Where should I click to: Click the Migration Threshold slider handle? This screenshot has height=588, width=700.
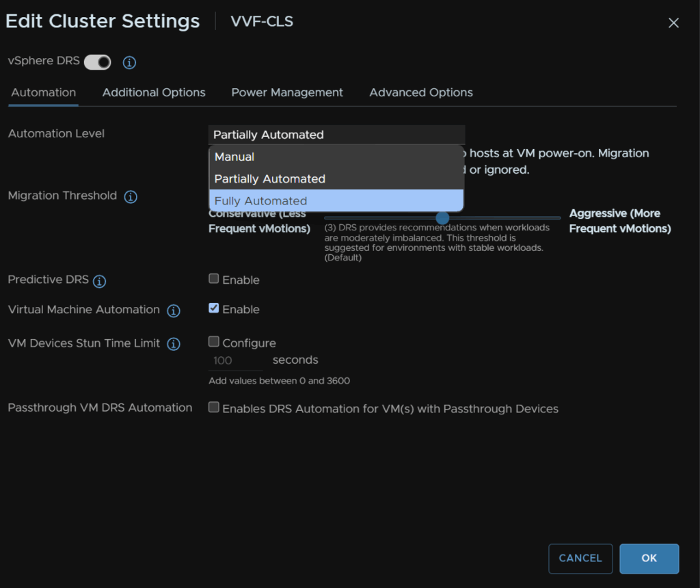[442, 218]
